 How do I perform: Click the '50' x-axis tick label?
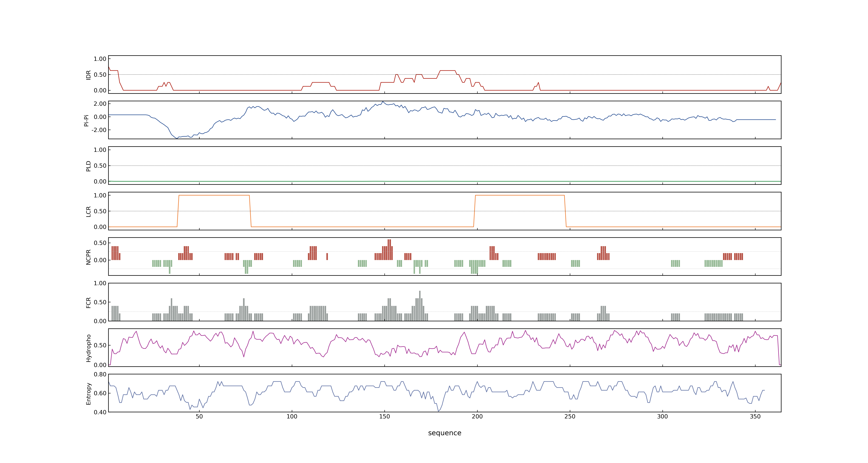click(x=199, y=416)
